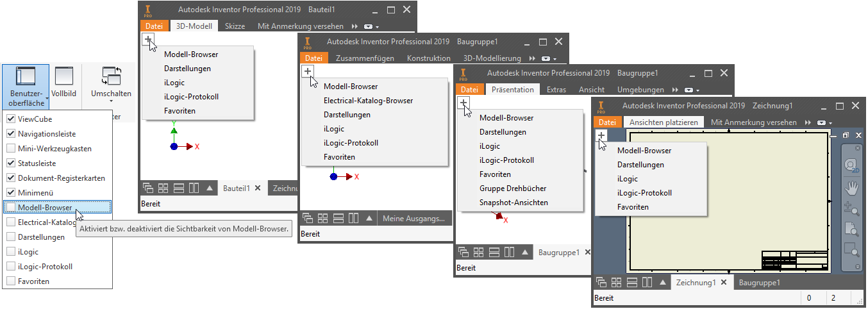Click horizontal arrange icon in Zeichnung1 window
This screenshot has height=309, width=868.
(631, 282)
